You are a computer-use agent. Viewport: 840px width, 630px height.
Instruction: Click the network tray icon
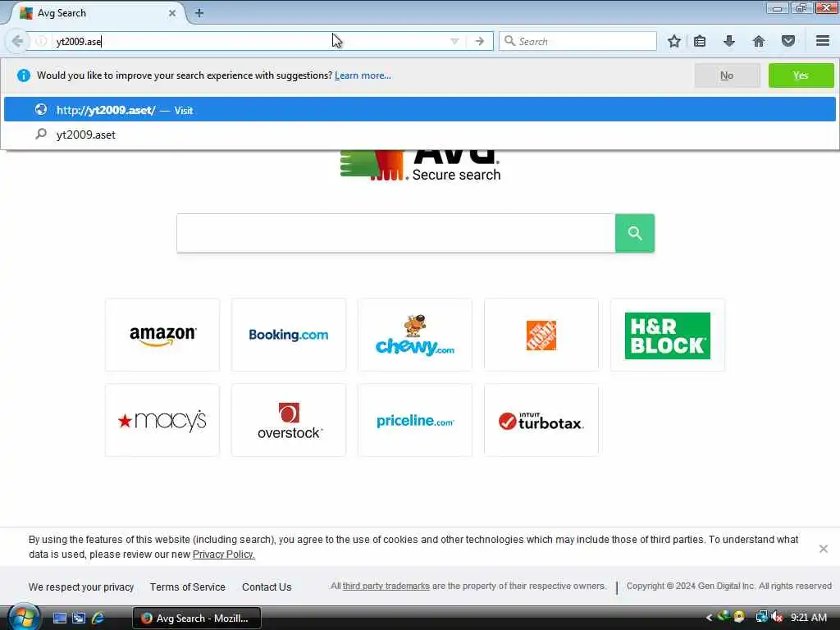(x=761, y=618)
